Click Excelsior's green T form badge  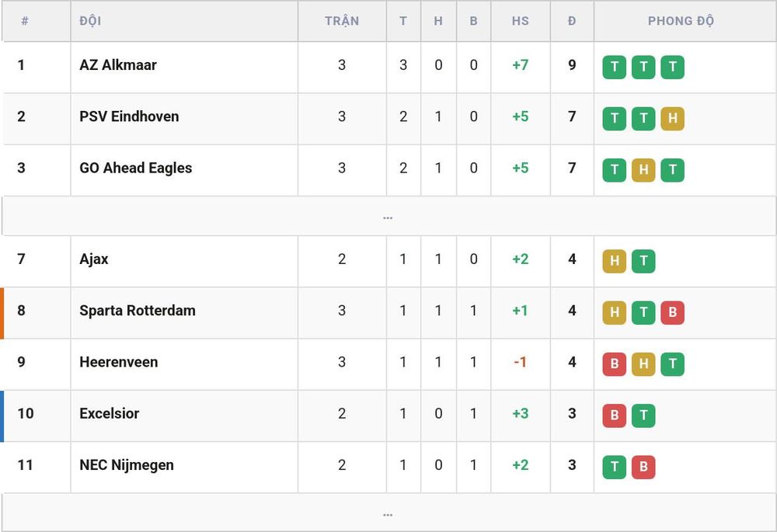pyautogui.click(x=643, y=416)
